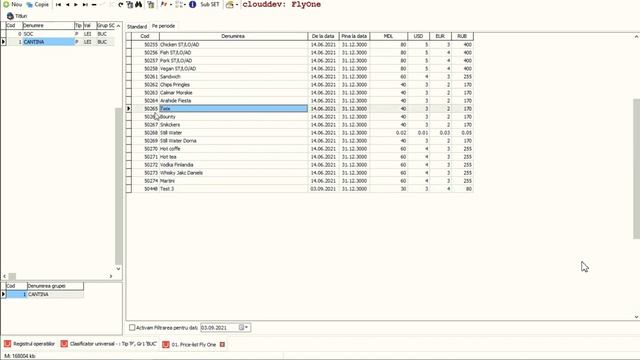Select the Vegan ST/LO/AD row
The height and width of the screenshot is (360, 640).
tap(300, 69)
